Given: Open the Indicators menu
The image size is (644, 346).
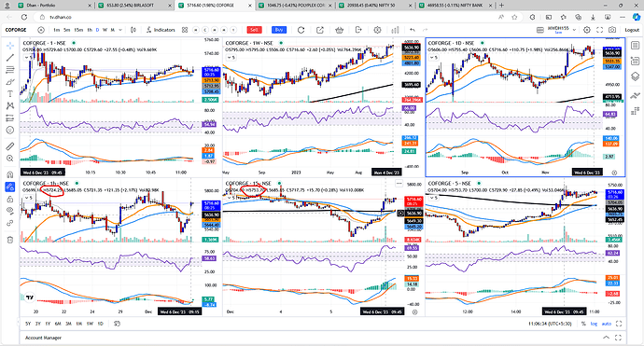Looking at the screenshot, I should point(161,30).
